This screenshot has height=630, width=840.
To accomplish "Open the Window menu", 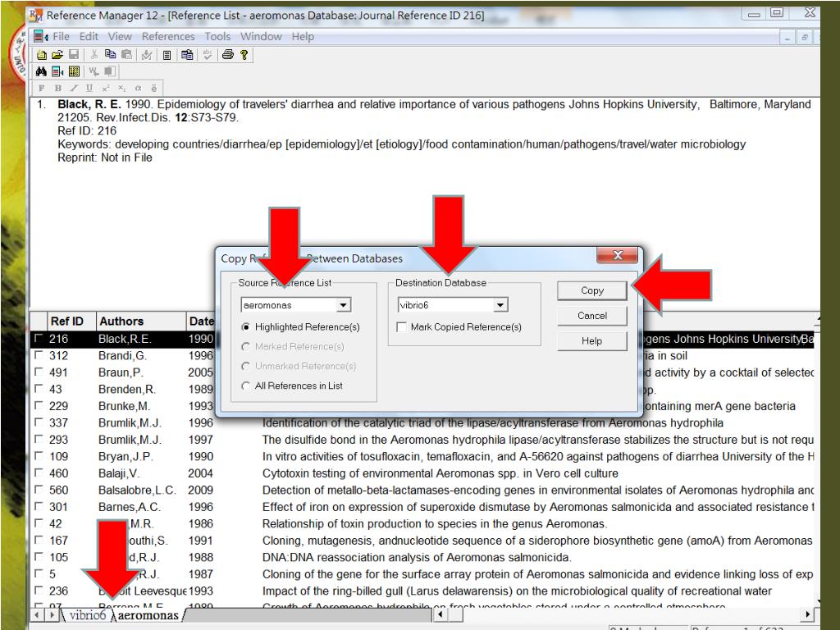I will coord(261,36).
